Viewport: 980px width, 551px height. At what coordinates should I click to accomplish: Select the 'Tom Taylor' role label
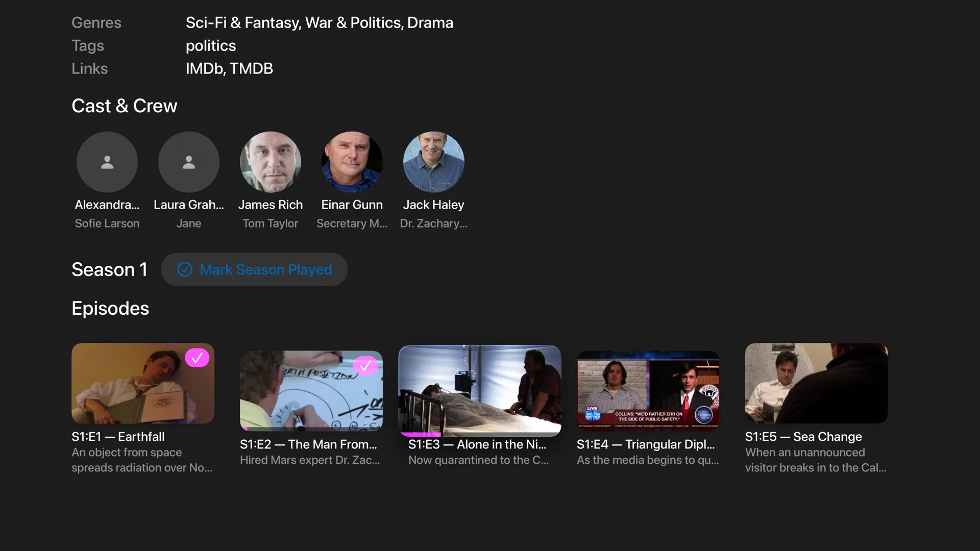[x=271, y=223]
